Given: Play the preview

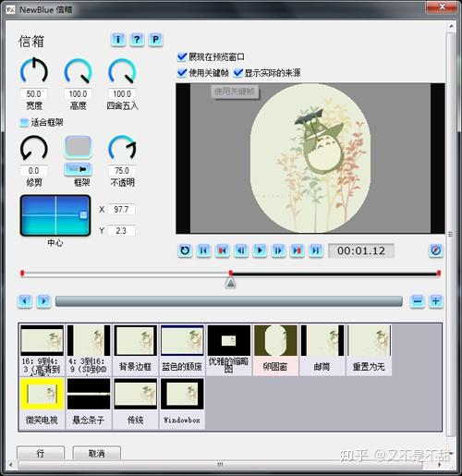Looking at the screenshot, I should coord(260,250).
